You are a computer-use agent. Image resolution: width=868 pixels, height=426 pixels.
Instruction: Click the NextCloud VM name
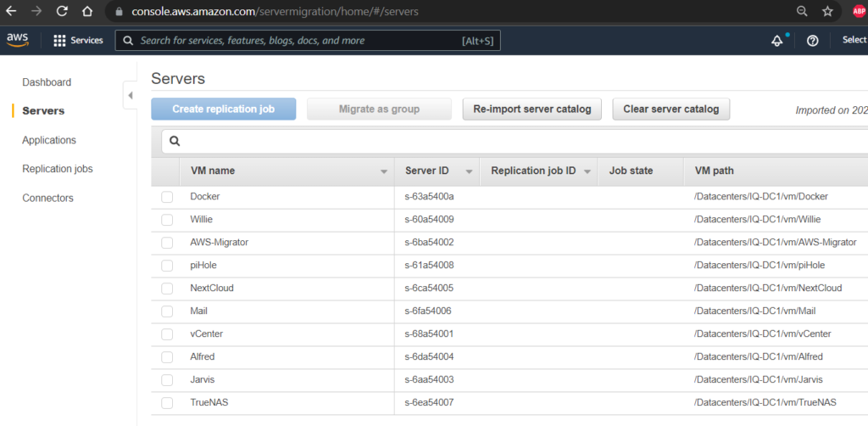click(212, 288)
